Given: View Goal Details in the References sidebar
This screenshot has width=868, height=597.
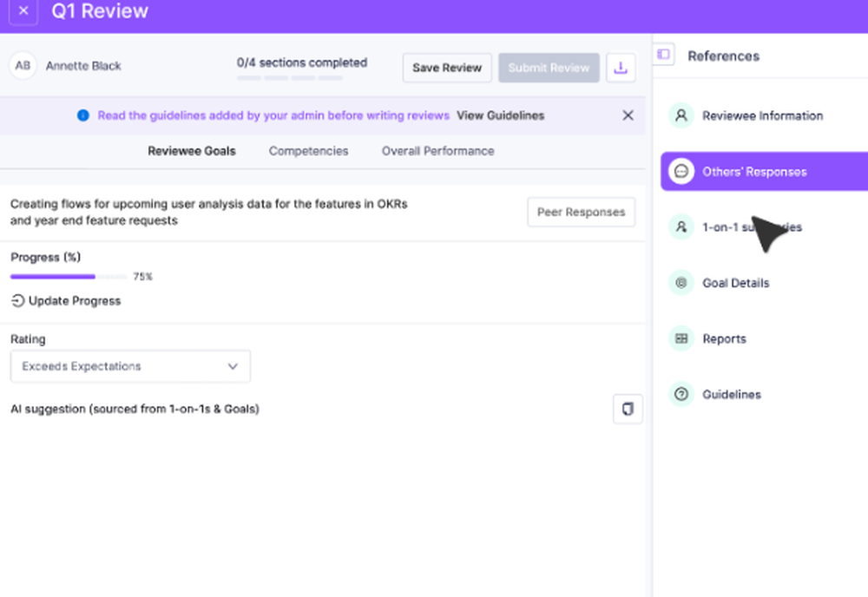Looking at the screenshot, I should [734, 283].
